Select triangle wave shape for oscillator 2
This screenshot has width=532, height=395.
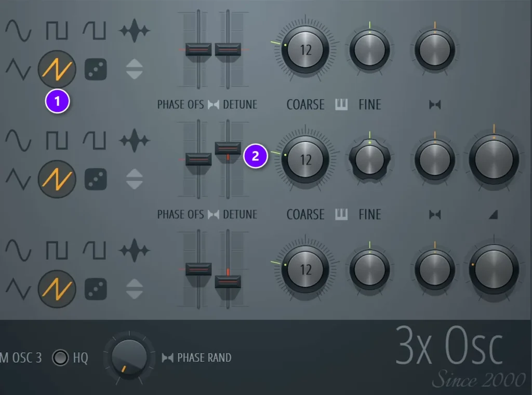(18, 179)
